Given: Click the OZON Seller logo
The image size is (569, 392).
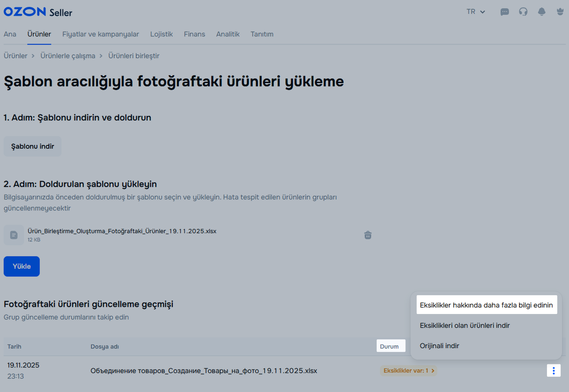Looking at the screenshot, I should [x=38, y=12].
